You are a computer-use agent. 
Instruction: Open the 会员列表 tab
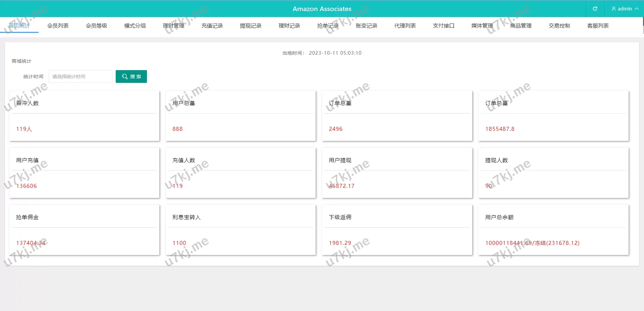coord(58,26)
